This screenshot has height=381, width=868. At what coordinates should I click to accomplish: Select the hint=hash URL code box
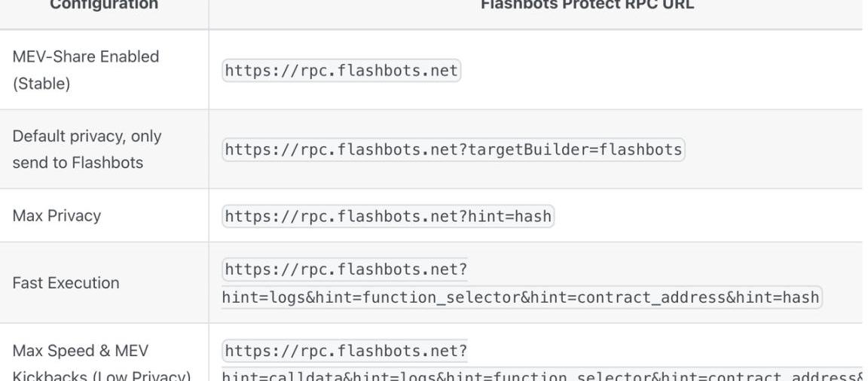click(x=388, y=215)
